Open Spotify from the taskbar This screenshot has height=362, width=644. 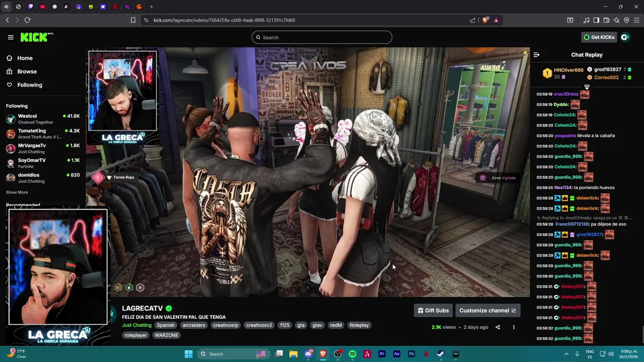coord(352,354)
